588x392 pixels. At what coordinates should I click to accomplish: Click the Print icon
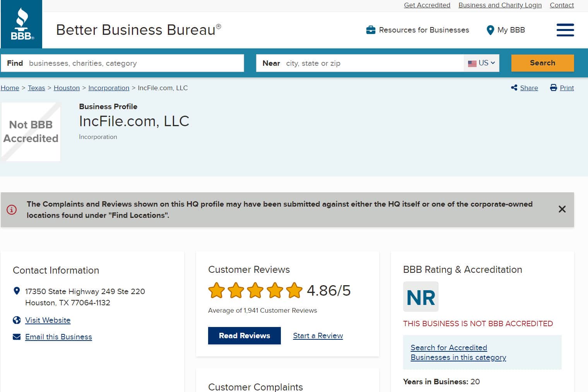coord(553,88)
